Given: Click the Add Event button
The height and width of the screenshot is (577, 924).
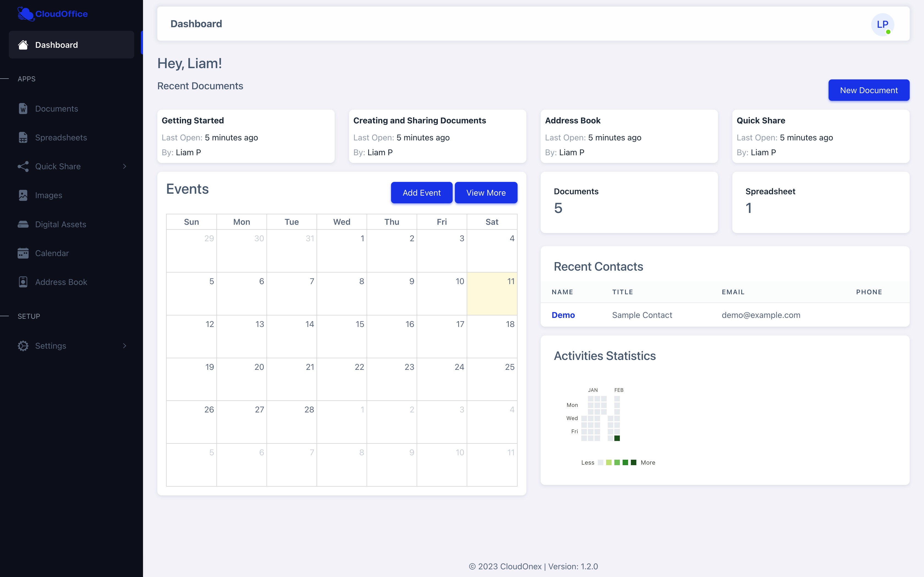Looking at the screenshot, I should point(421,193).
